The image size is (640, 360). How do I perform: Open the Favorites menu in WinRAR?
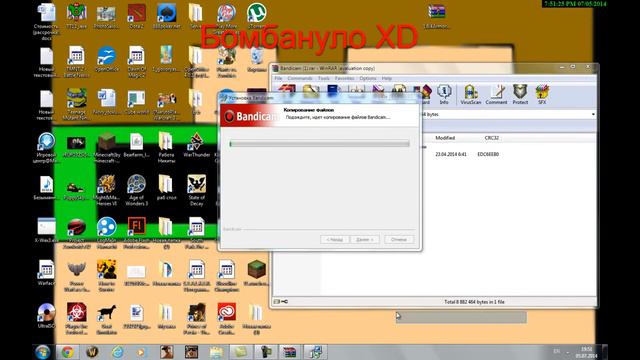344,78
